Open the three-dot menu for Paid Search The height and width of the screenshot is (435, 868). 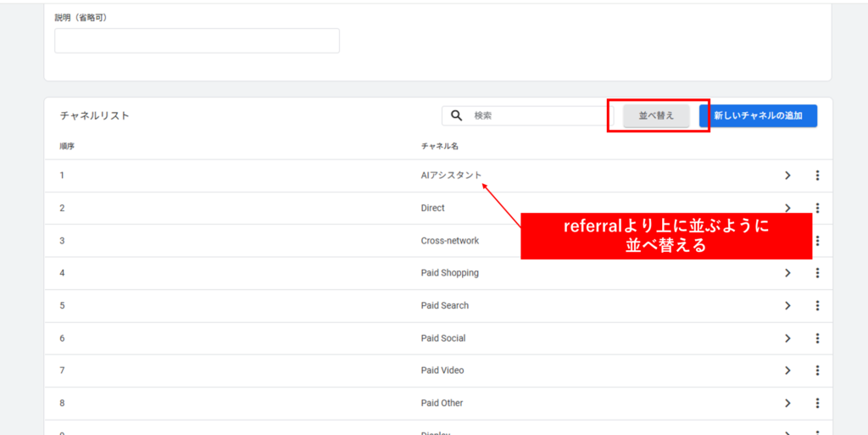coord(817,305)
